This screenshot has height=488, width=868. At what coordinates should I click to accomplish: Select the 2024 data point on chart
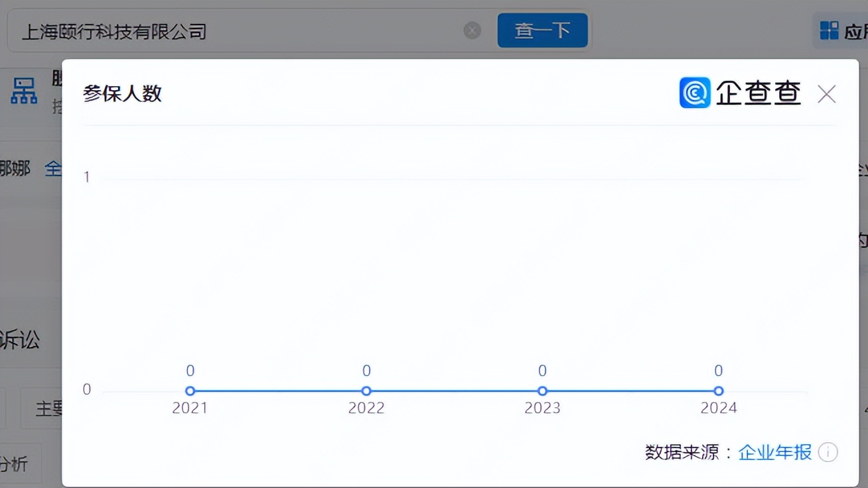(x=718, y=391)
